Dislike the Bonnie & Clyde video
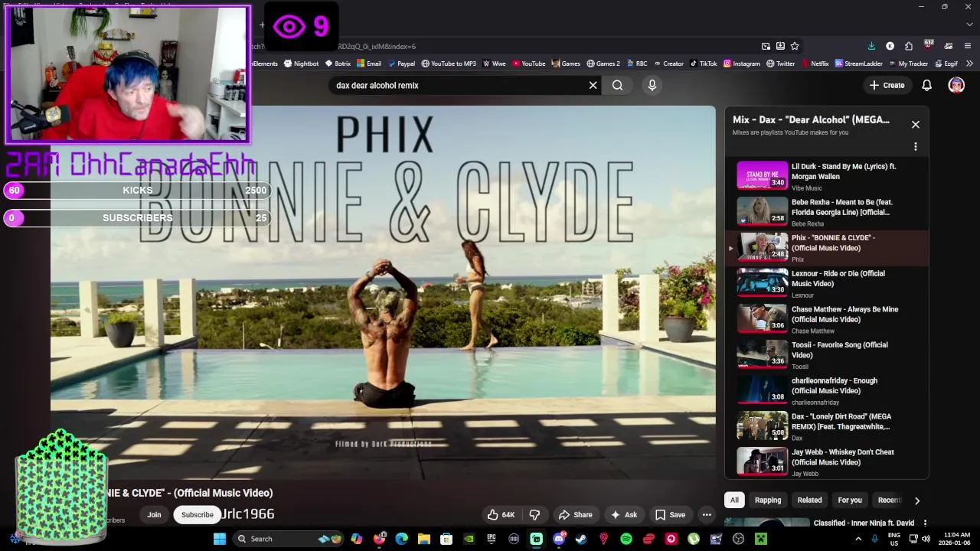This screenshot has height=551, width=980. pos(534,514)
